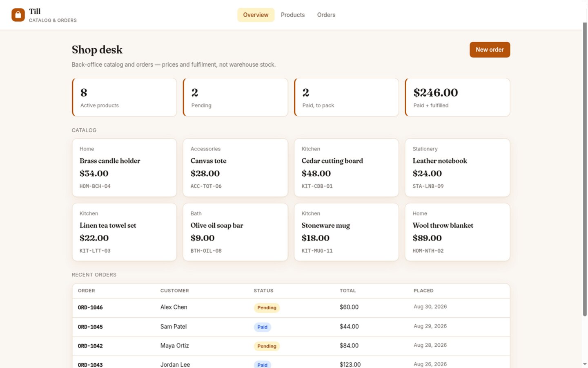The height and width of the screenshot is (368, 588).
Task: Click the Aug 30, 2026 placed date
Action: (430, 307)
